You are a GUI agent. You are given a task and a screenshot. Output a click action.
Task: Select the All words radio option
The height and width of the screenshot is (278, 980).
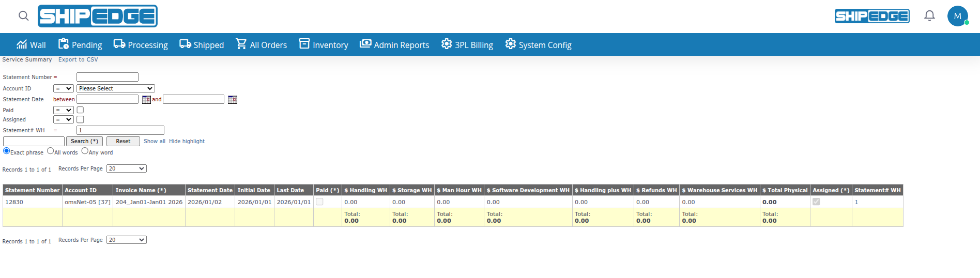(x=51, y=151)
